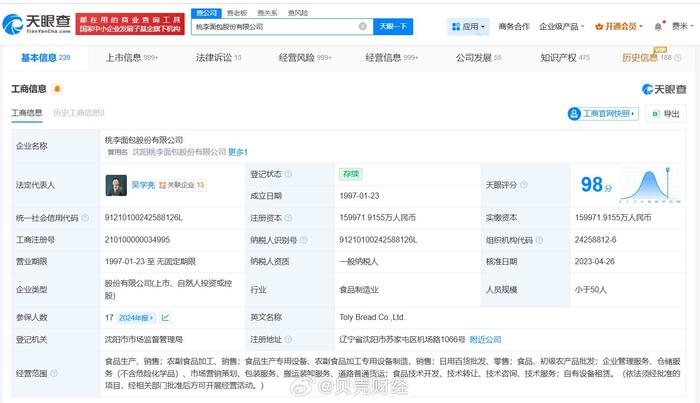Open the 吴学亮 profile link
This screenshot has width=700, height=403.
(143, 185)
